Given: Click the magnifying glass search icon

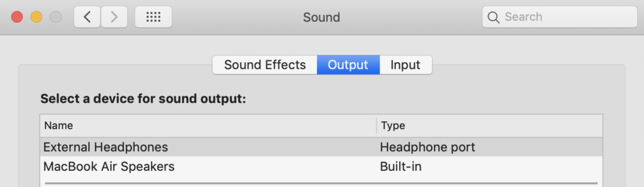Looking at the screenshot, I should tap(493, 17).
